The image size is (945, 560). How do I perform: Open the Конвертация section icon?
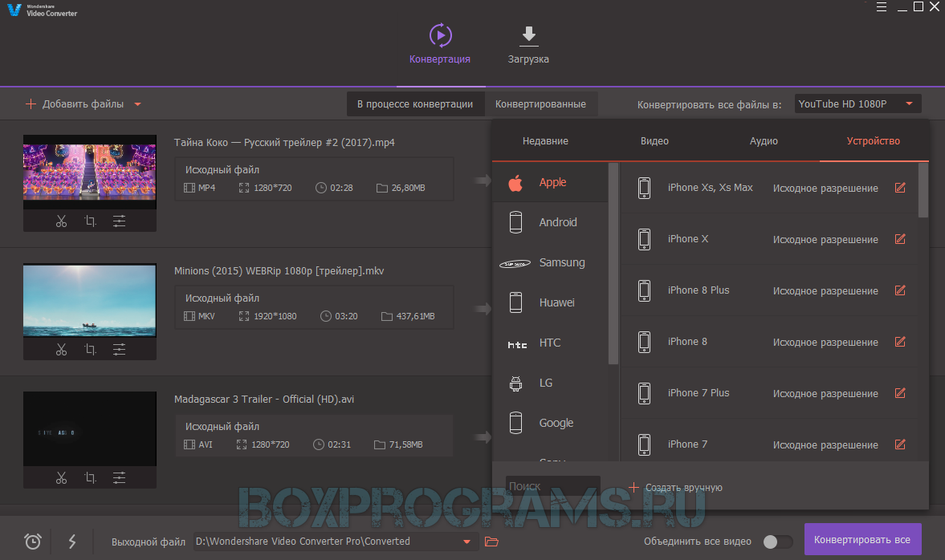[x=441, y=35]
